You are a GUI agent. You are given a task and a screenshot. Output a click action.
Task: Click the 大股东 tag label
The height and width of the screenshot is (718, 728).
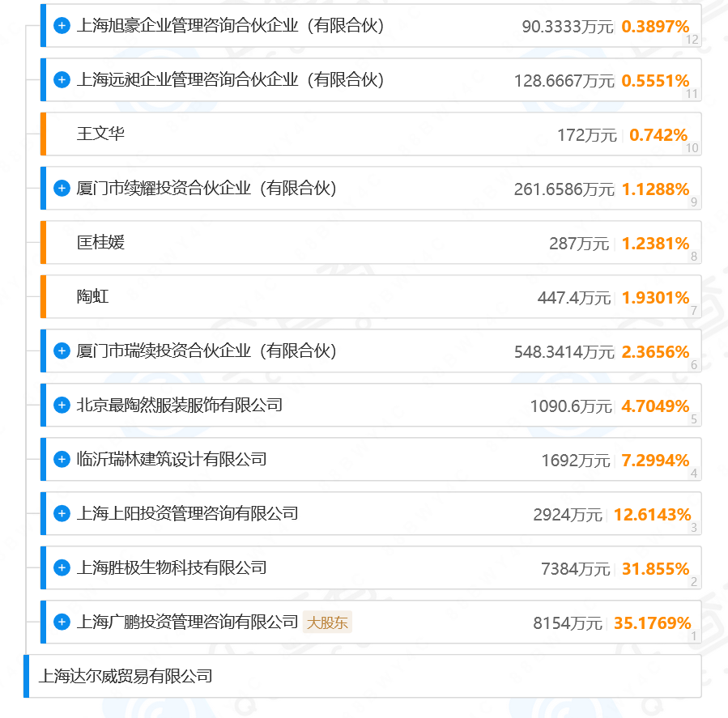pyautogui.click(x=328, y=622)
